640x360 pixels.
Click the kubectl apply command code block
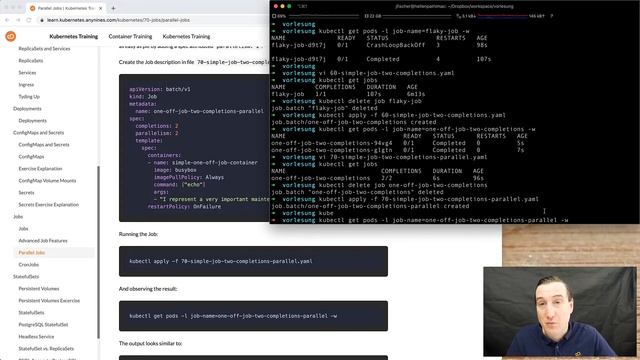point(253,261)
